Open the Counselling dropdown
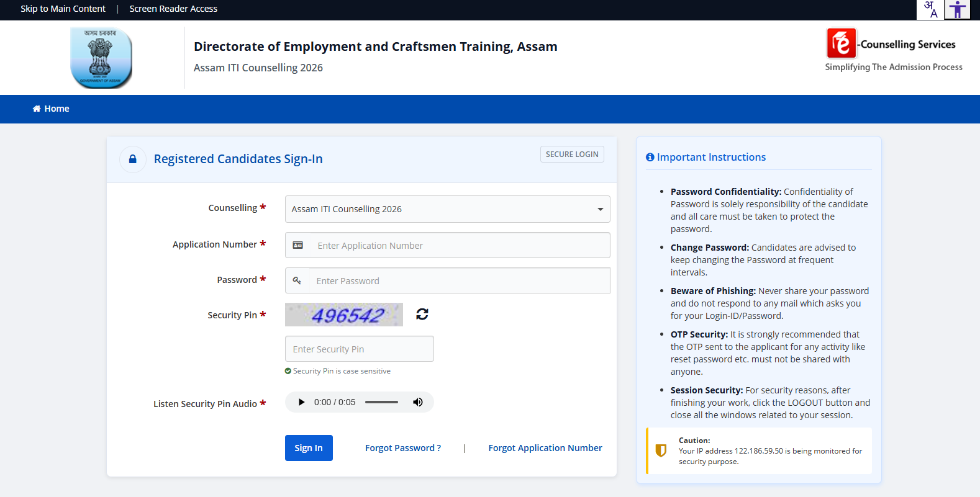The image size is (980, 497). coord(447,209)
